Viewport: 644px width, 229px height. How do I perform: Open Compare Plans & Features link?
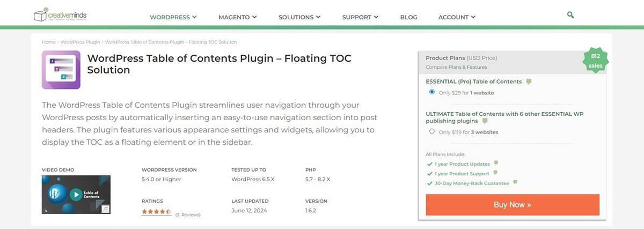point(456,67)
